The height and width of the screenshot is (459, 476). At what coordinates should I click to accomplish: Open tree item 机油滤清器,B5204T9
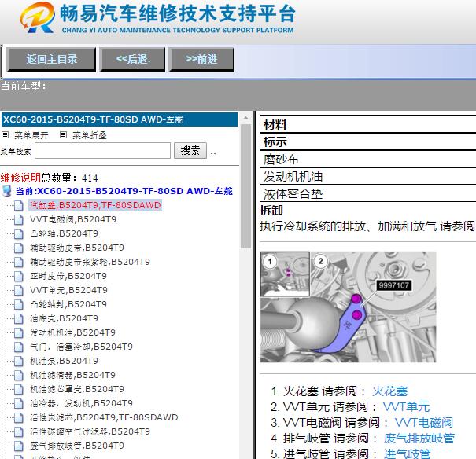click(72, 376)
